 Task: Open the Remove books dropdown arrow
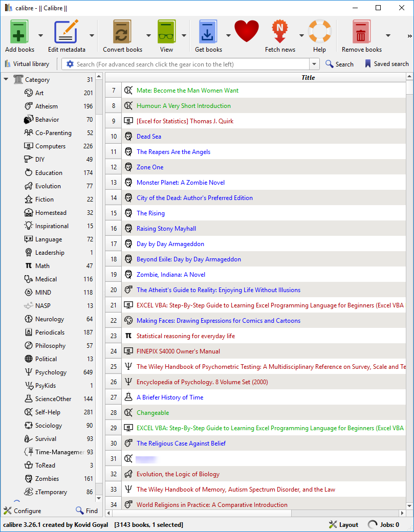pos(388,35)
